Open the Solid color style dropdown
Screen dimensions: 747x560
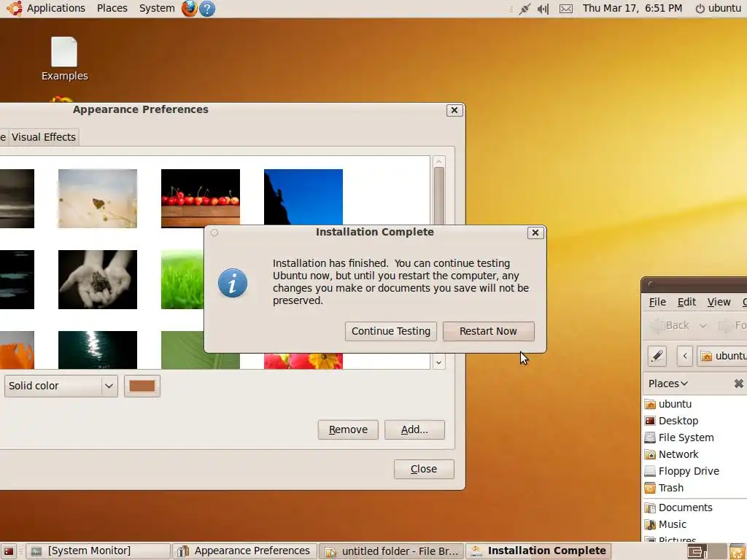coord(61,386)
